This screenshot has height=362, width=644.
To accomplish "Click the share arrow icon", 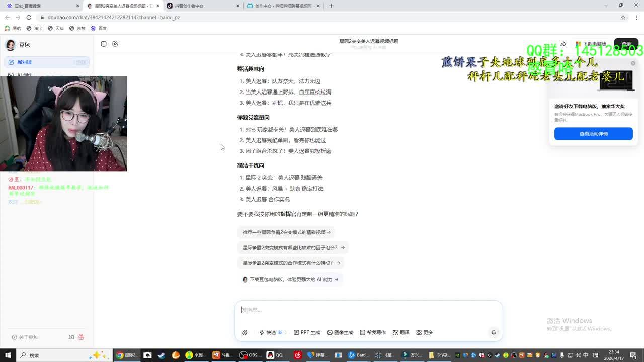I will coord(563,44).
